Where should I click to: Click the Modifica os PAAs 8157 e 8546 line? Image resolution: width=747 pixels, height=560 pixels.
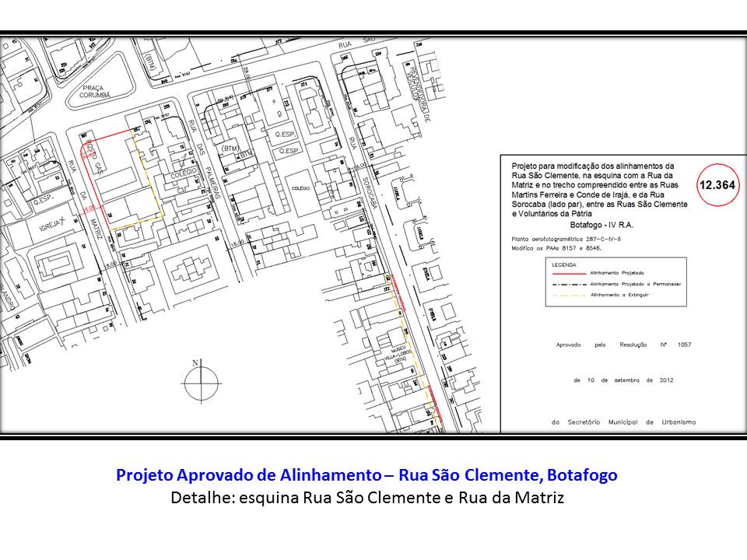[556, 248]
